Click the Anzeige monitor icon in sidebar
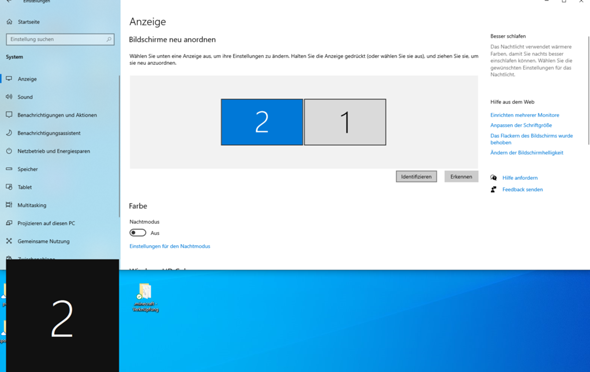Viewport: 590px width, 372px height. click(x=9, y=79)
